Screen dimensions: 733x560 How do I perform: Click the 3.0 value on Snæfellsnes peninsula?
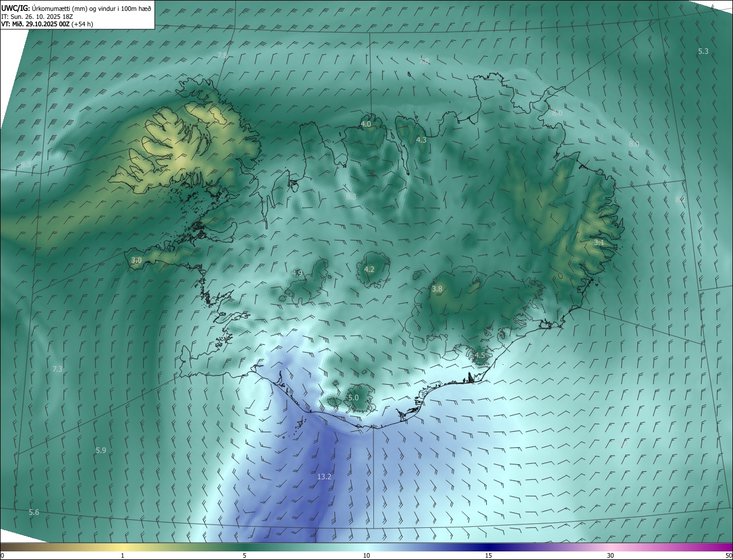pyautogui.click(x=136, y=260)
